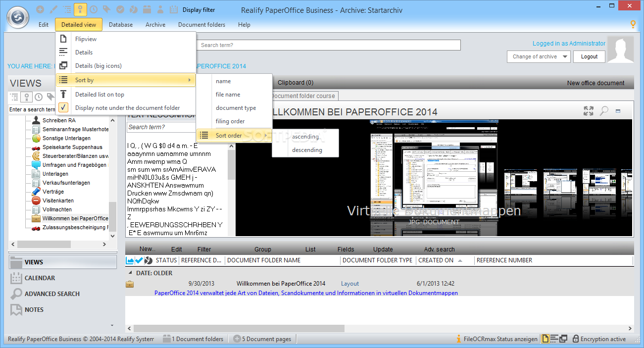The image size is (644, 348).
Task: Open the Archive menu
Action: click(x=155, y=25)
